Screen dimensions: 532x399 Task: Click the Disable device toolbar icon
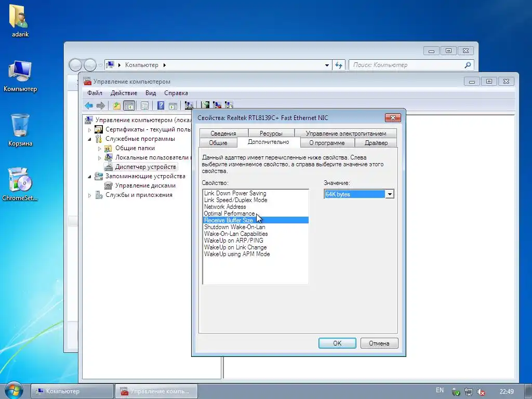click(x=229, y=105)
